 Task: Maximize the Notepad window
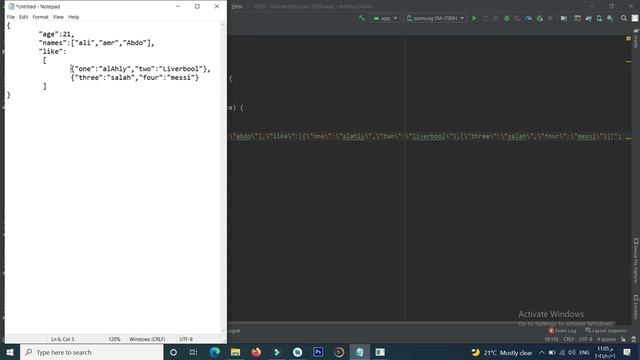click(197, 7)
